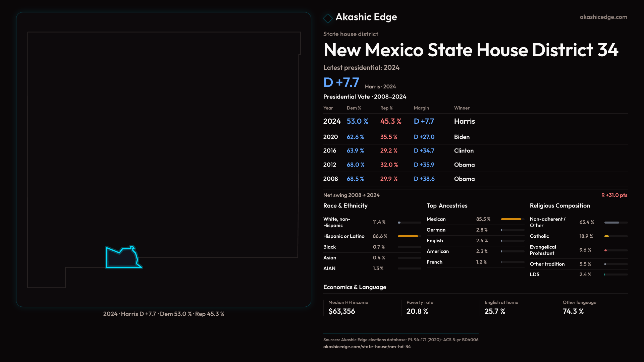
Task: Click the Non-adherent / Other gray bar
Action: coord(612,223)
